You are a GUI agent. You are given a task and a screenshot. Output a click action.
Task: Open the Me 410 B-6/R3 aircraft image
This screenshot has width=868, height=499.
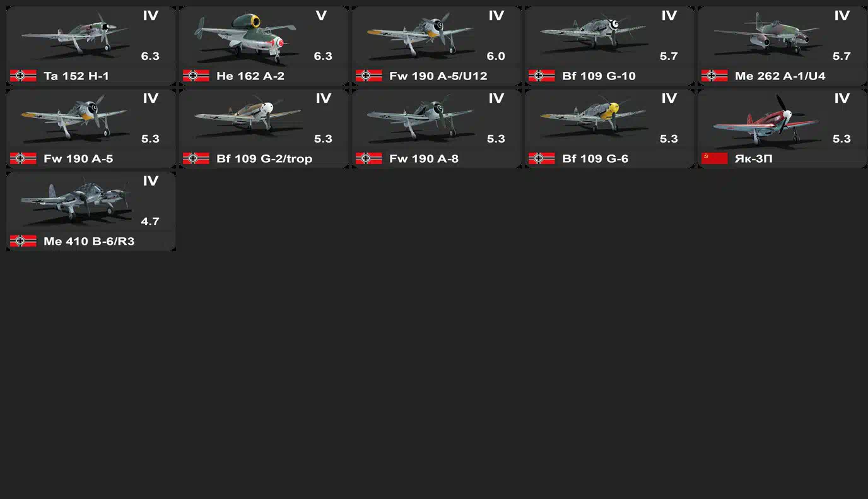pos(74,199)
